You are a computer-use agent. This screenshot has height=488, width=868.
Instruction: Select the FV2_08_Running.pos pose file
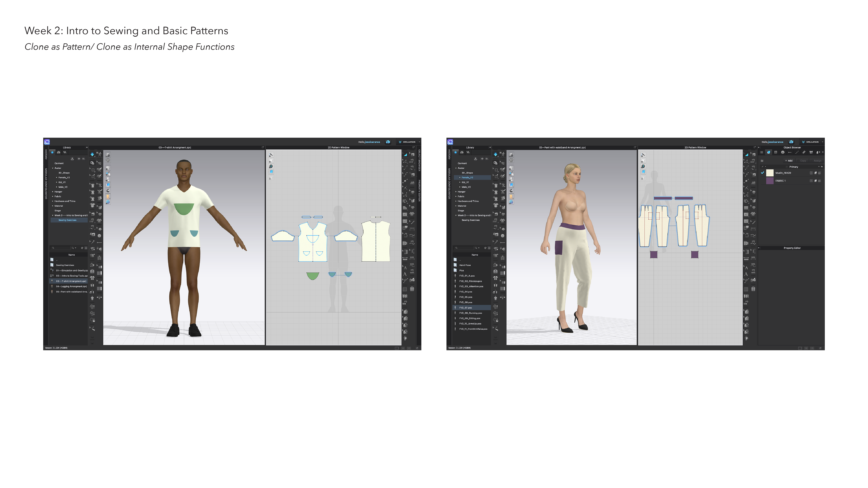pos(471,313)
